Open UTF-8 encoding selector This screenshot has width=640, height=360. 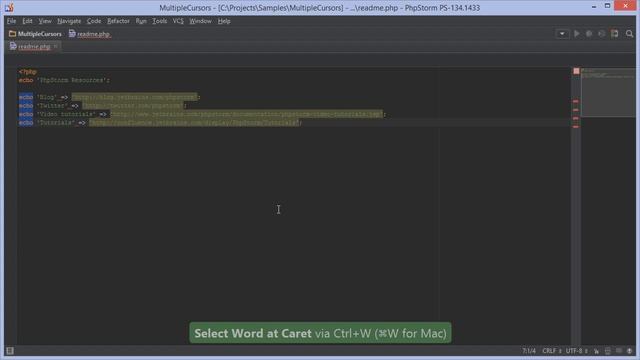click(x=576, y=351)
